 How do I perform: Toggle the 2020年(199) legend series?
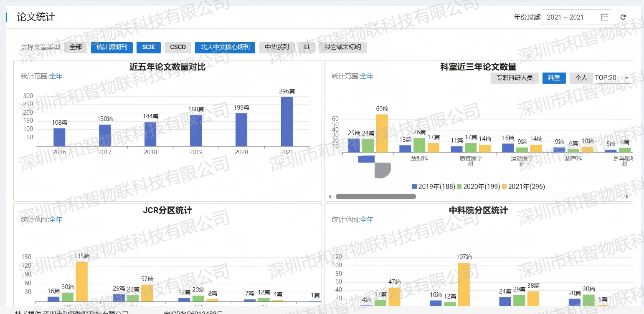click(479, 187)
